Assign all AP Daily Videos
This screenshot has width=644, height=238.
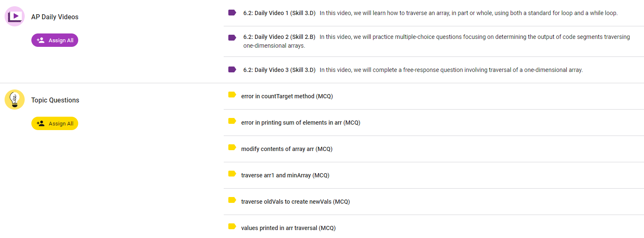point(55,40)
